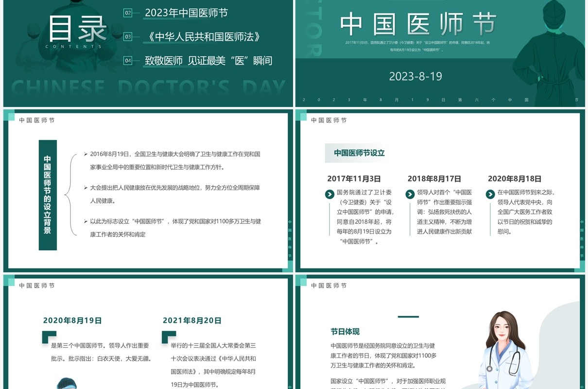Screen dimensions: 588x389
Task: Click the date heading 2020年8月18日
Action: [515, 178]
